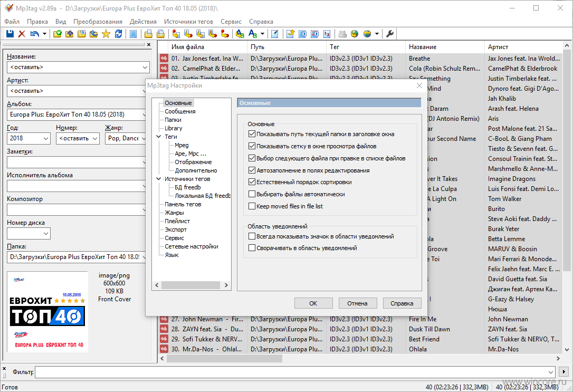This screenshot has height=392, width=573.
Task: Open the Номер dropdown
Action: tap(94, 138)
